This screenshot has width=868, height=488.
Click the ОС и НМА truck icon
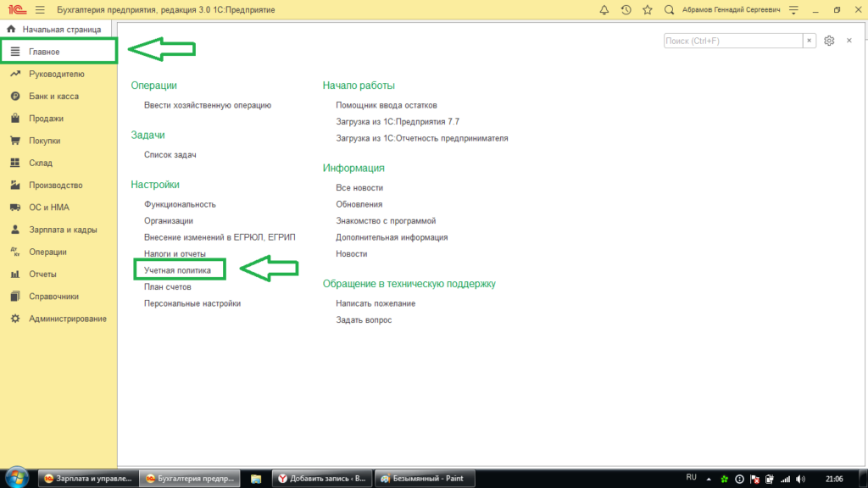14,208
